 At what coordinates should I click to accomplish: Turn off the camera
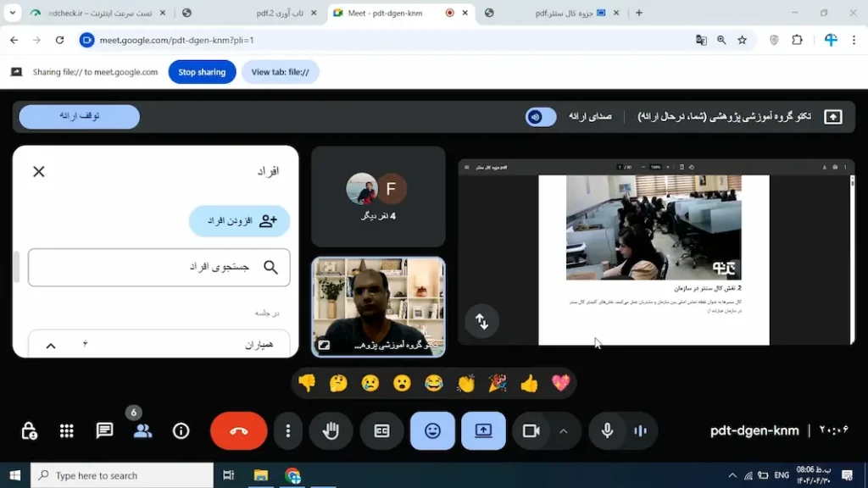(x=531, y=430)
